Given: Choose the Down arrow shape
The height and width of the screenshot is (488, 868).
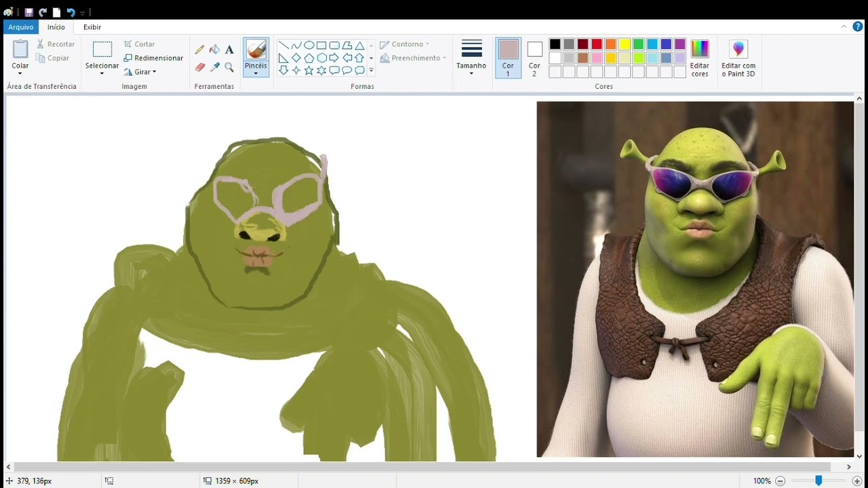Looking at the screenshot, I should coord(283,70).
